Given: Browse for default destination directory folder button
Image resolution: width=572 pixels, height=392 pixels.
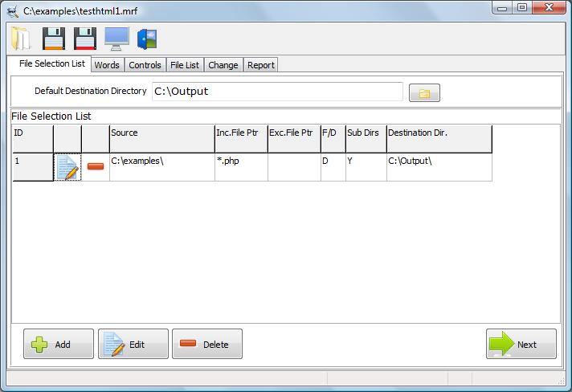Looking at the screenshot, I should coord(424,93).
